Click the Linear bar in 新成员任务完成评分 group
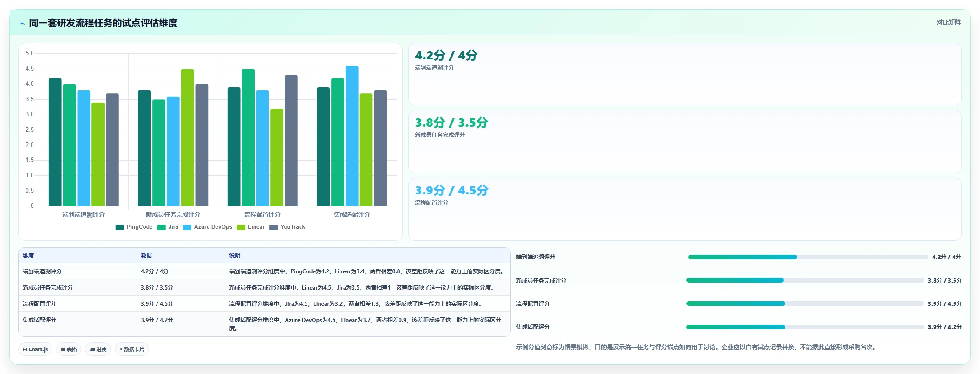This screenshot has height=374, width=980. 188,137
